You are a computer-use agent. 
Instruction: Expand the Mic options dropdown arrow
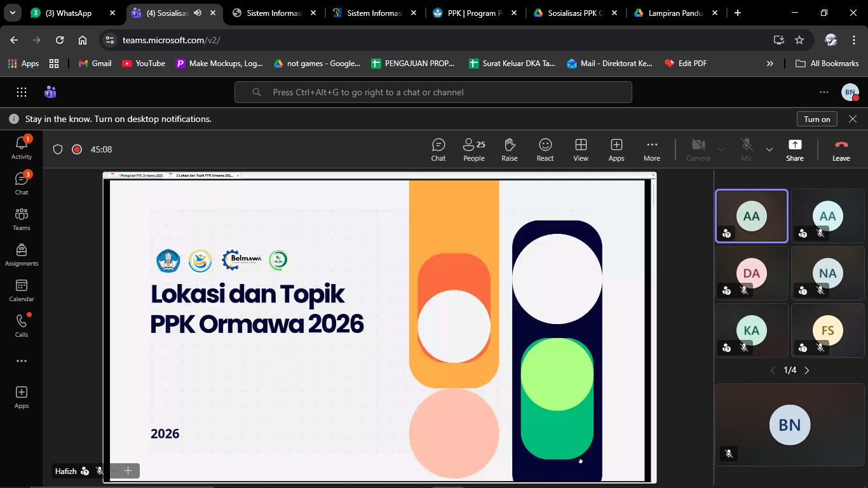pyautogui.click(x=770, y=150)
